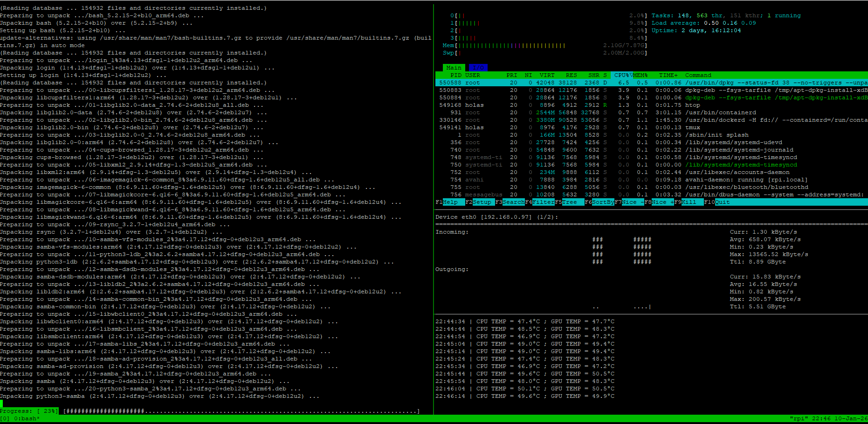Toggle Tree view in htop
Screen dimensions: 868x424
point(569,202)
